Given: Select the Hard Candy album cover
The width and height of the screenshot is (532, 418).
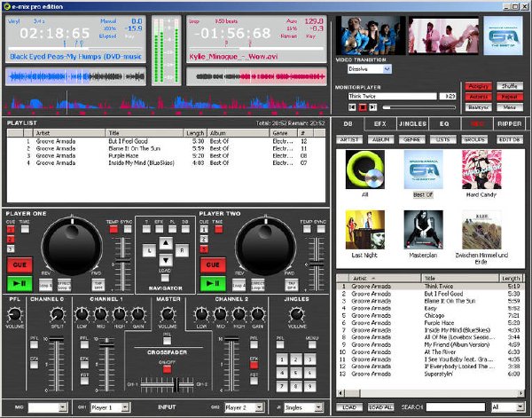Looking at the screenshot, I should coord(481,170).
